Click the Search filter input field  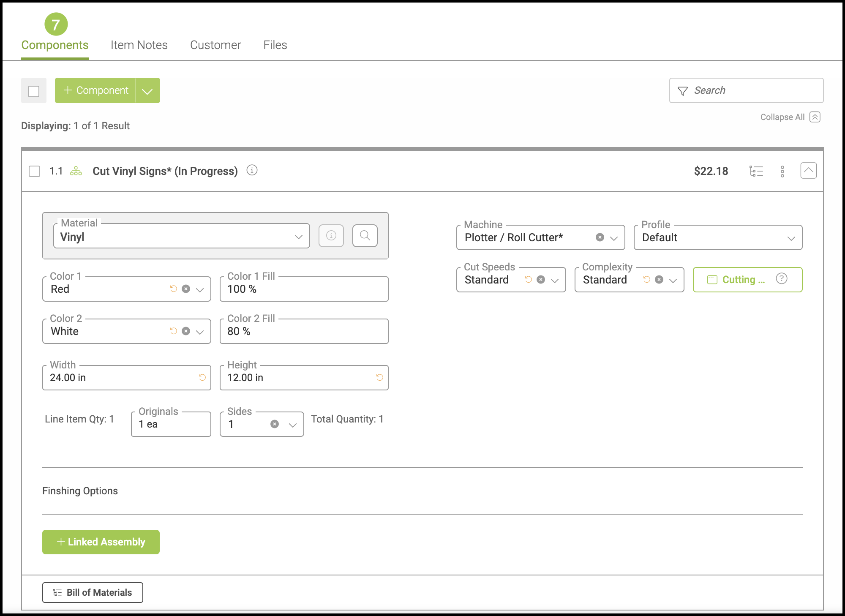752,90
